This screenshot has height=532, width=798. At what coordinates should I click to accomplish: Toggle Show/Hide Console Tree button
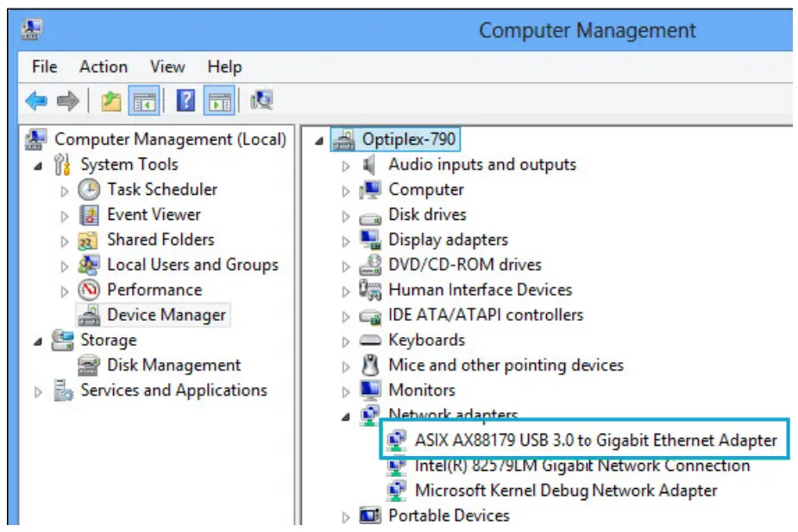[142, 102]
